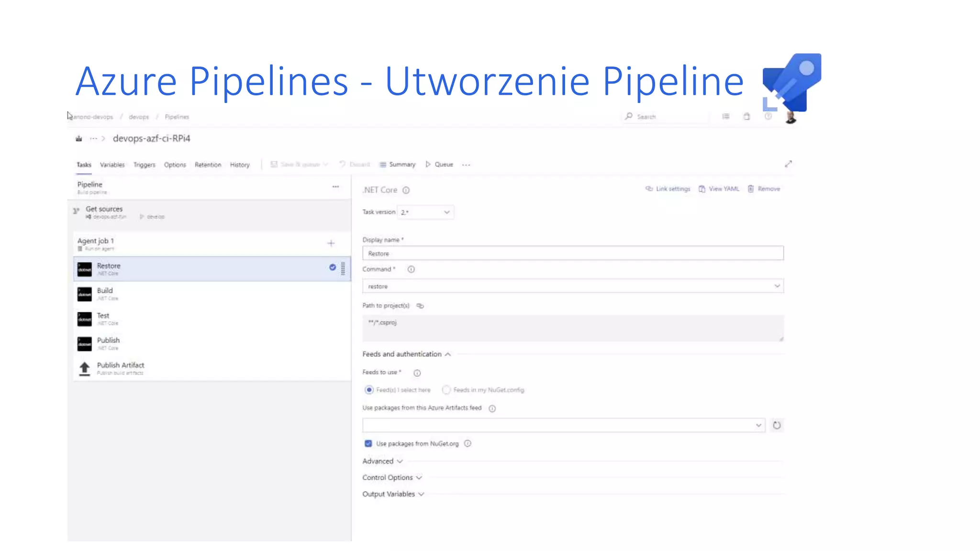Select Feed(s) I select here radio
980x551 pixels.
[x=369, y=390]
